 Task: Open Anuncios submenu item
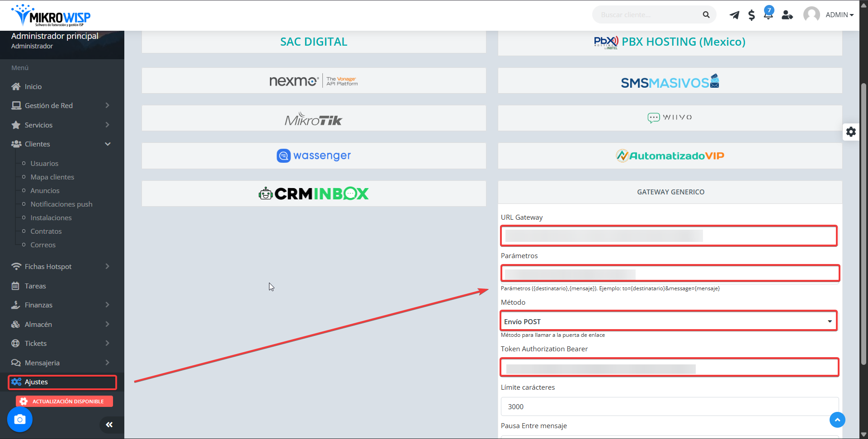pos(45,190)
